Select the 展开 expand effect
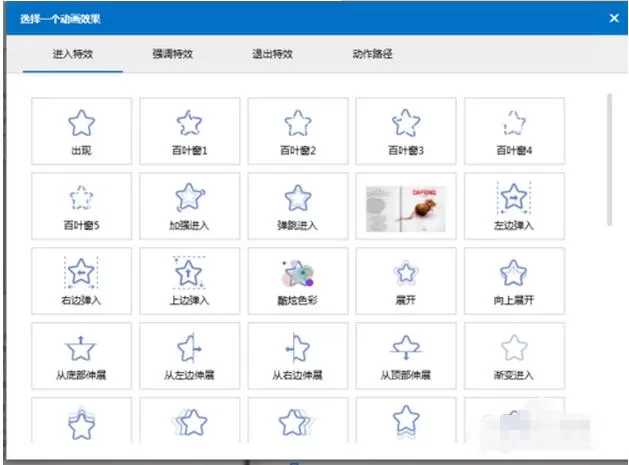 click(x=406, y=281)
